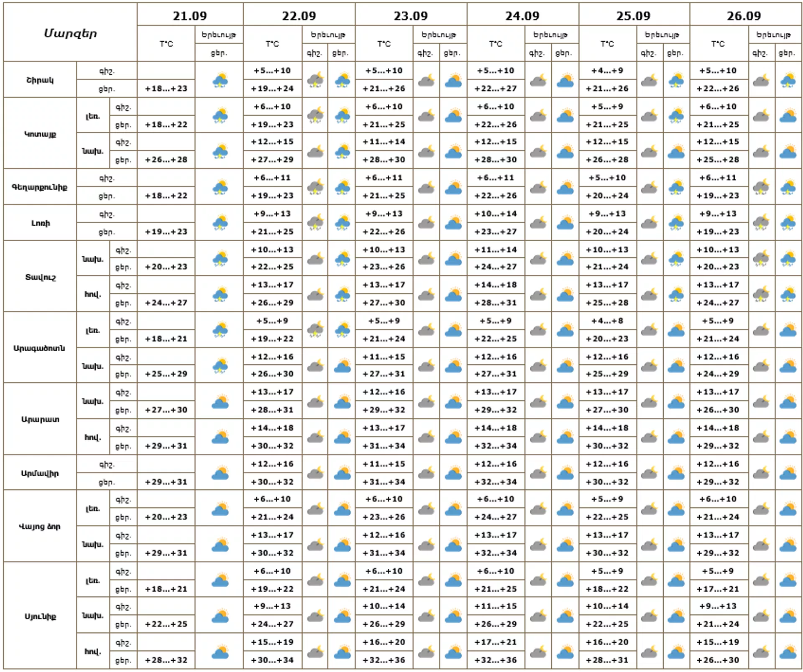This screenshot has height=672, width=803.
Task: Click Վայոց ձոր mountain daytime icon for 22.09
Action: [342, 508]
